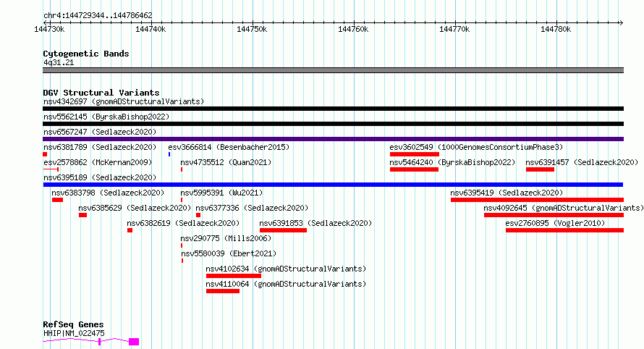Open nsv6382619 (Sedlazeck2020) label
The height and width of the screenshot is (349, 644).
click(183, 223)
